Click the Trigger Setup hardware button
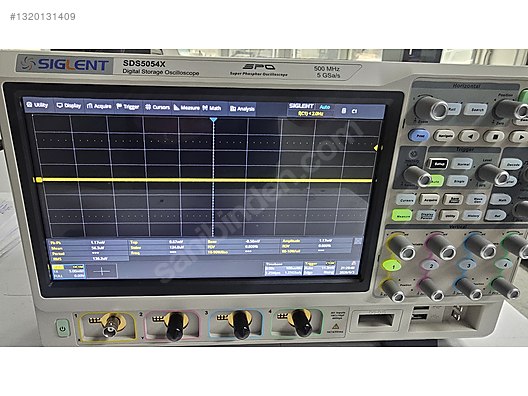 [438, 164]
